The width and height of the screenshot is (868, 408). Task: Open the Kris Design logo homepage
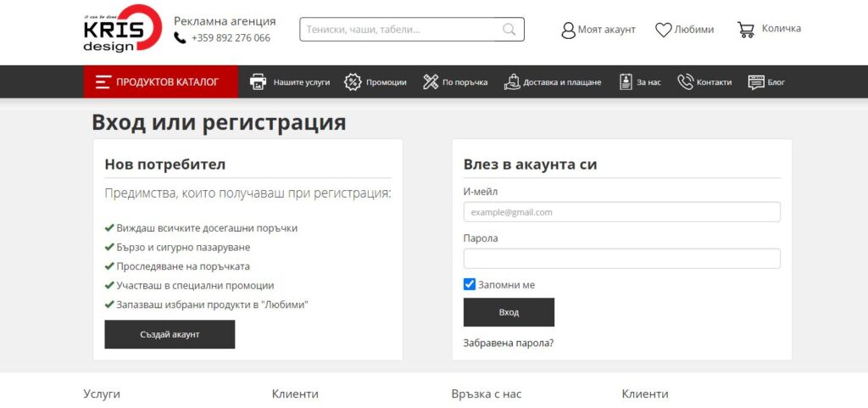click(122, 28)
